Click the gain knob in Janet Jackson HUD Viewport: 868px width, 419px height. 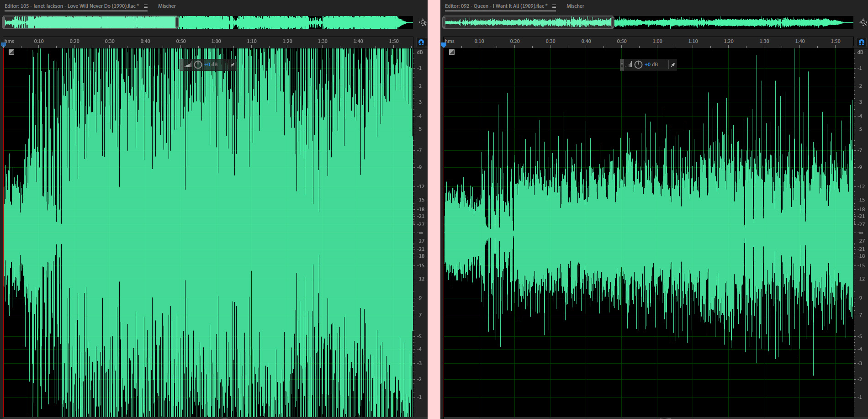click(x=198, y=65)
